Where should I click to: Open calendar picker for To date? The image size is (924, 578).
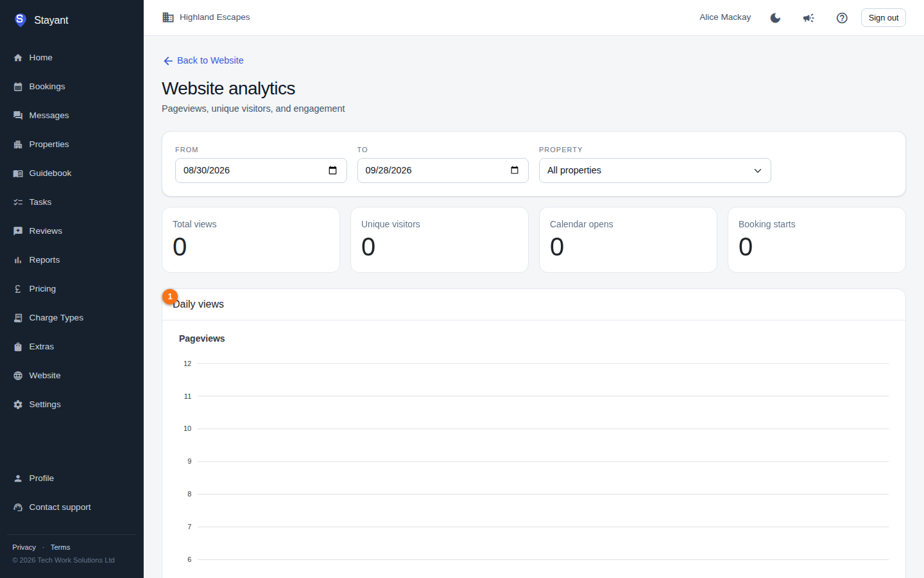[x=514, y=170]
